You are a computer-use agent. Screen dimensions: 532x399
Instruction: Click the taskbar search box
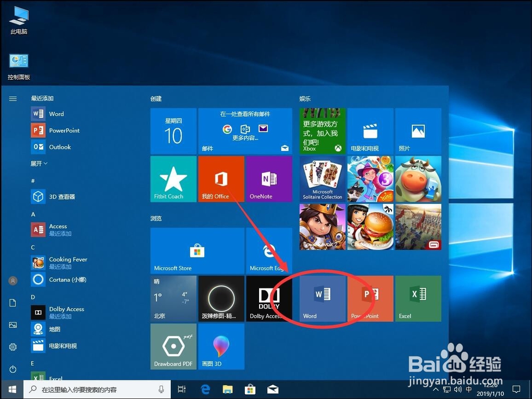(x=97, y=389)
